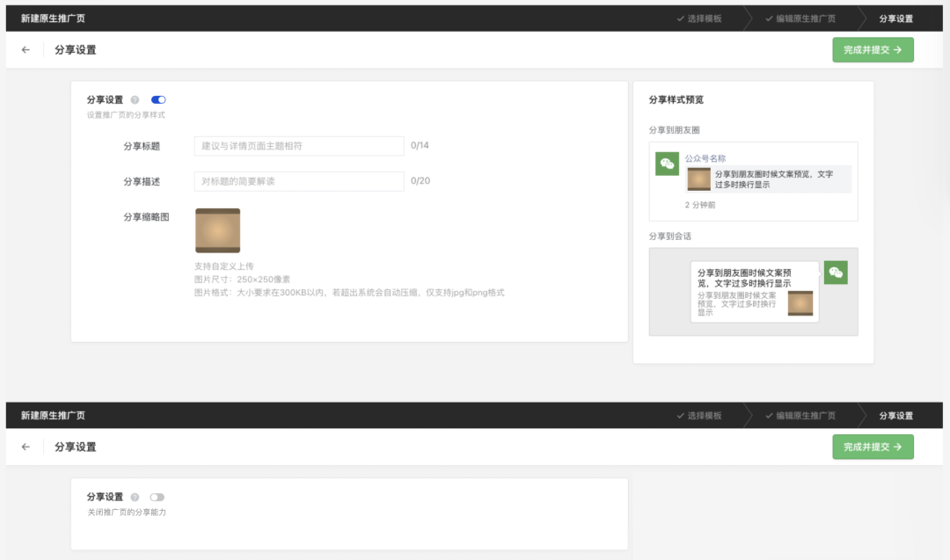This screenshot has height=560, width=950.
Task: Click the help icon beside the enabled 分享设置 toggle
Action: [135, 100]
